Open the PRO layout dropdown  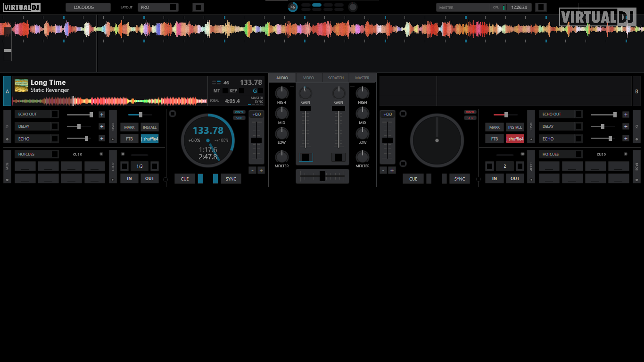(x=158, y=8)
